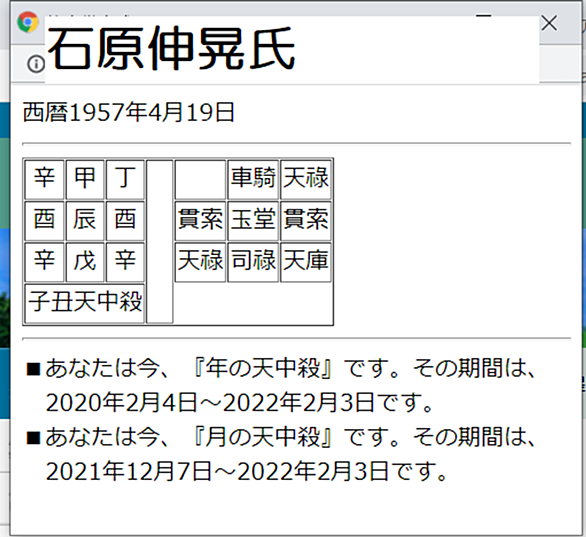586x537 pixels.
Task: Click the birth date 西暦1957年4月19日
Action: [x=129, y=112]
